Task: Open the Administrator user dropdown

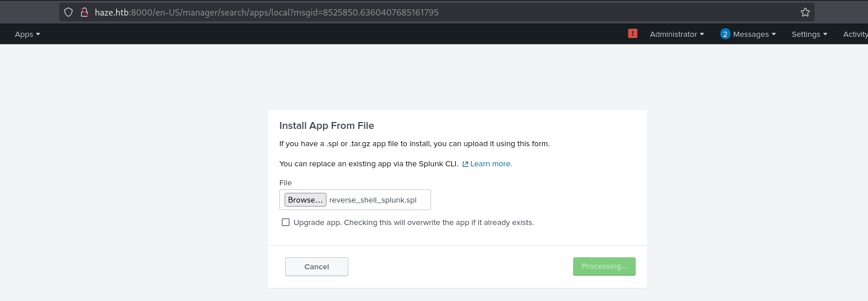Action: tap(677, 34)
